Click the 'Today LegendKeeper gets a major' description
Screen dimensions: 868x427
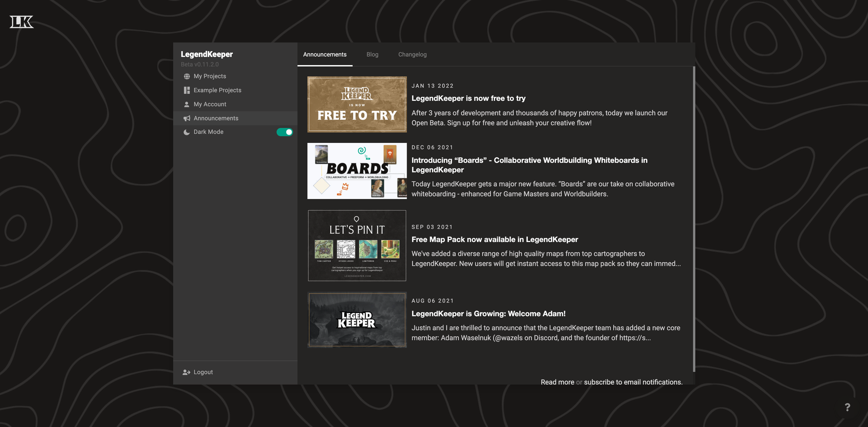point(543,189)
